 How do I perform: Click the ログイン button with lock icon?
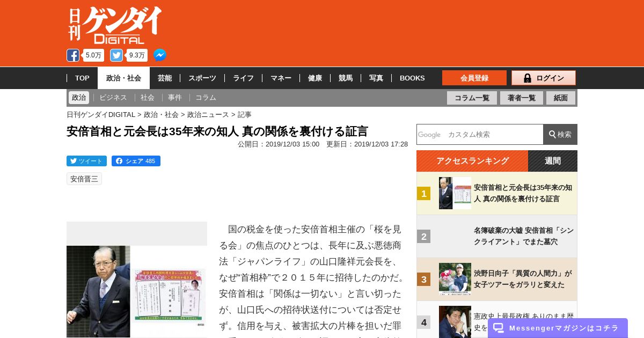click(544, 78)
